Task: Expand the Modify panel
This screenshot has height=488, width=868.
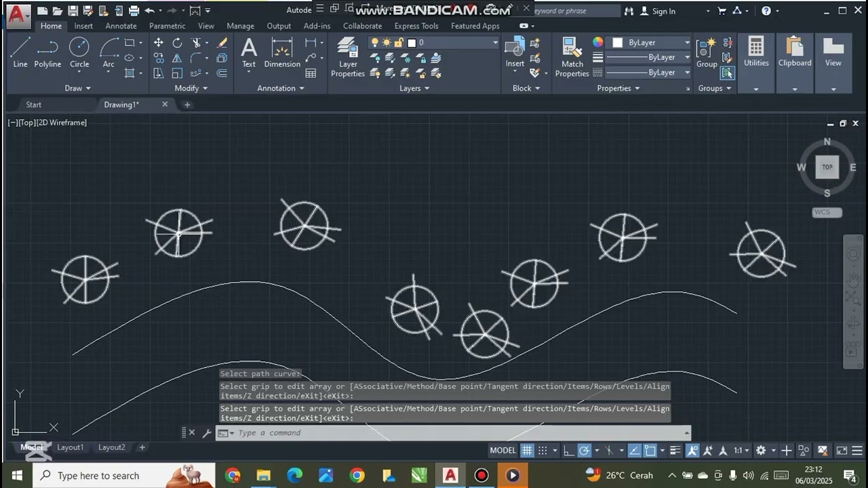Action: pyautogui.click(x=191, y=88)
